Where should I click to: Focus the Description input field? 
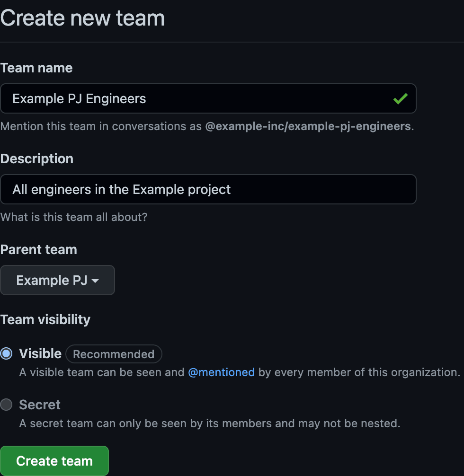[208, 189]
